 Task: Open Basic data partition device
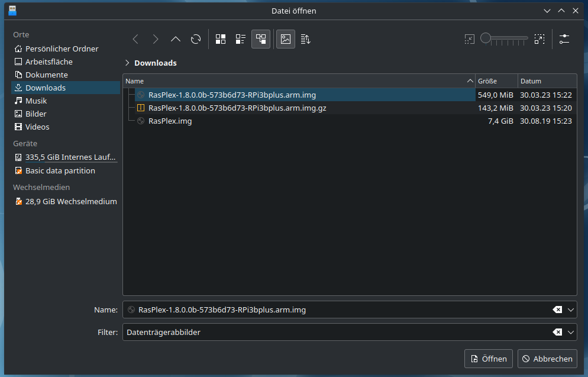click(x=66, y=170)
